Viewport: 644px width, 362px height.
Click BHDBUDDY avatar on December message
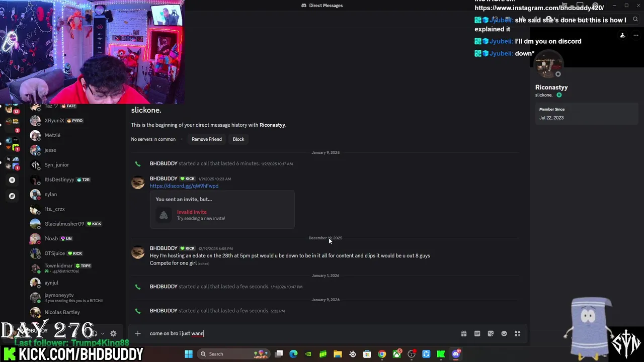tap(138, 252)
